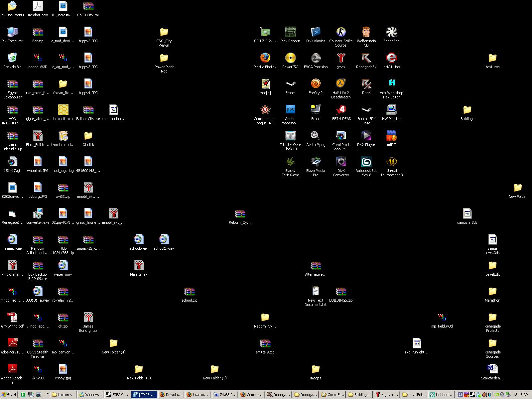Click the Recycle Bin icon

tap(12, 58)
